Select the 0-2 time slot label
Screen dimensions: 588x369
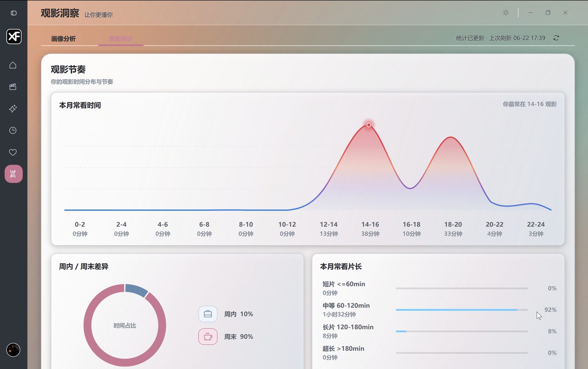(80, 225)
